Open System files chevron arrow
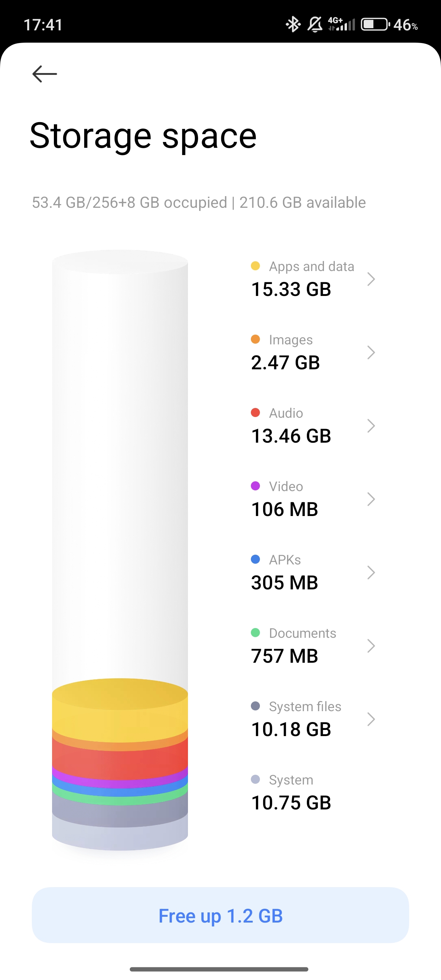 [371, 719]
